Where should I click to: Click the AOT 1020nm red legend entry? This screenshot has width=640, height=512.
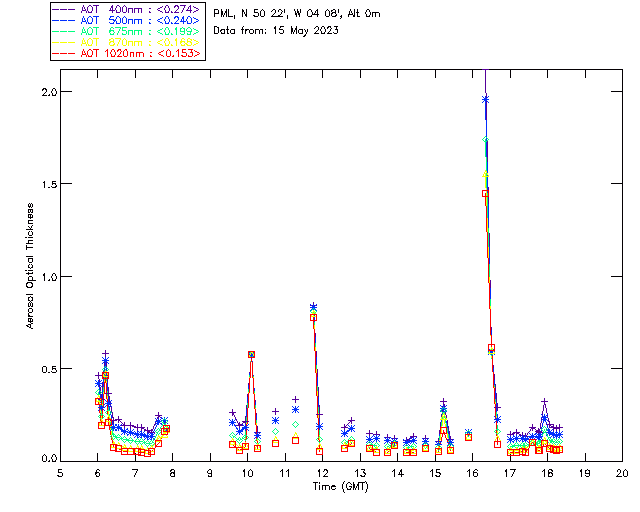click(126, 53)
